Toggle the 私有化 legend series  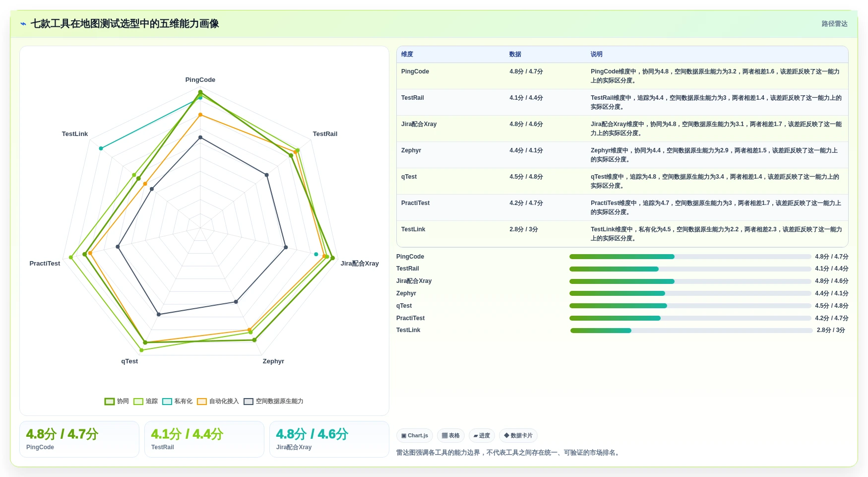tap(177, 401)
